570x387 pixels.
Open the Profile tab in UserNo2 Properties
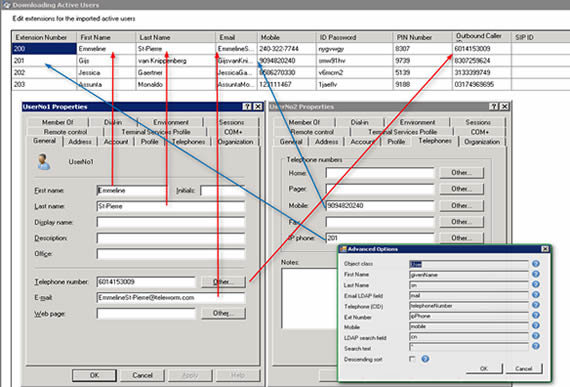pos(396,142)
